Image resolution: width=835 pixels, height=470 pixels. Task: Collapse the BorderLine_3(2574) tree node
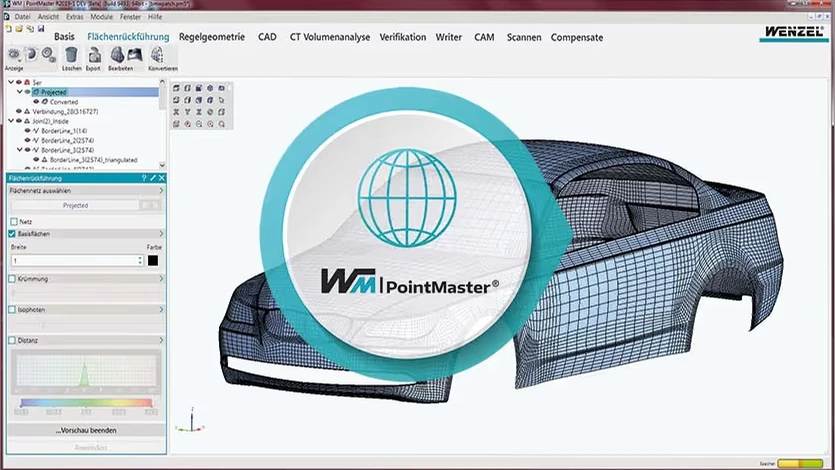point(20,150)
